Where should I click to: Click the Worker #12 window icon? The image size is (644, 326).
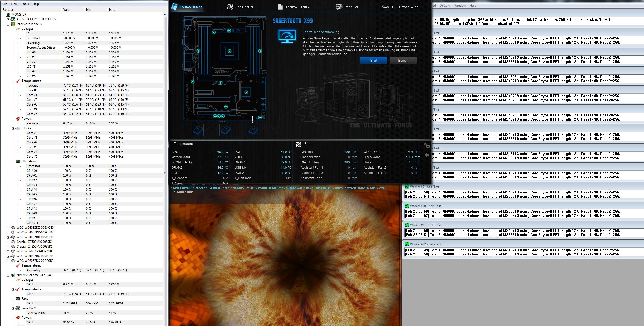407,244
